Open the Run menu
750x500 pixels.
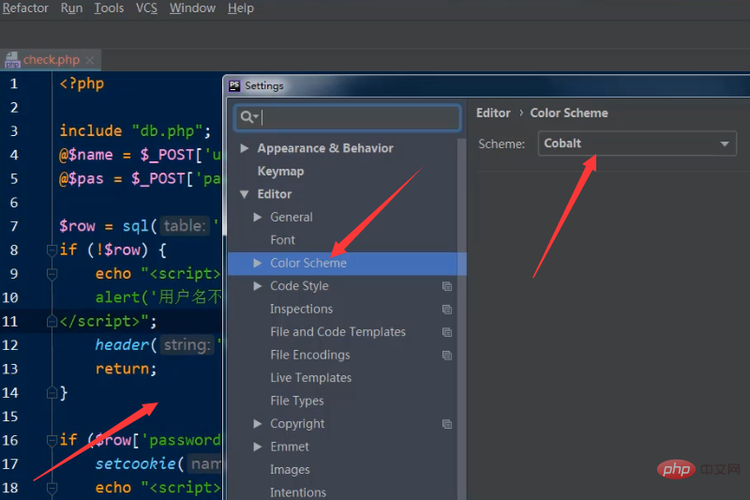coord(71,8)
